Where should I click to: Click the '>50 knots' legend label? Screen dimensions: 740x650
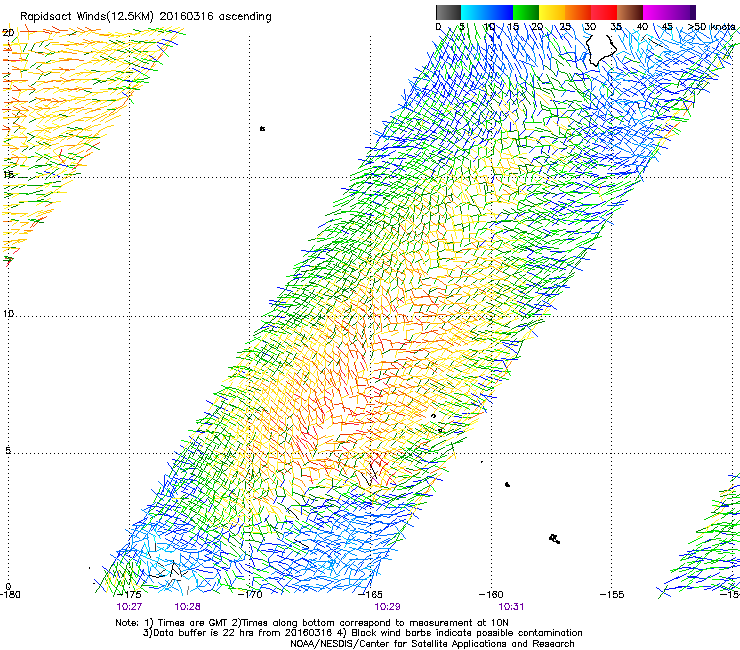pos(711,27)
